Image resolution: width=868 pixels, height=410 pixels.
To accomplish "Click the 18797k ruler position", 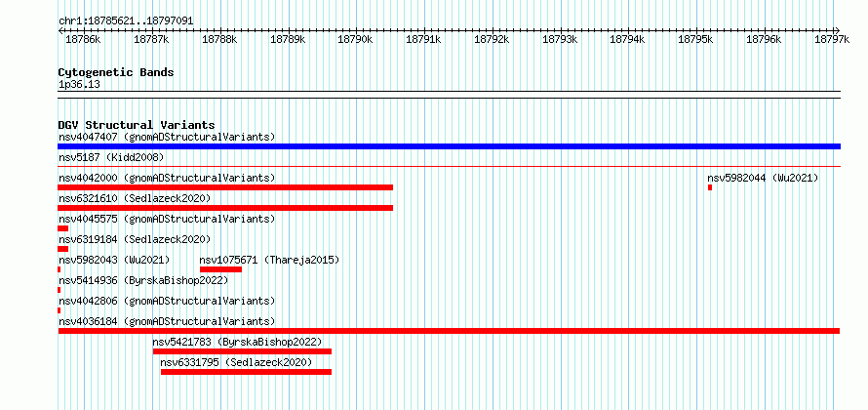I will pyautogui.click(x=832, y=39).
